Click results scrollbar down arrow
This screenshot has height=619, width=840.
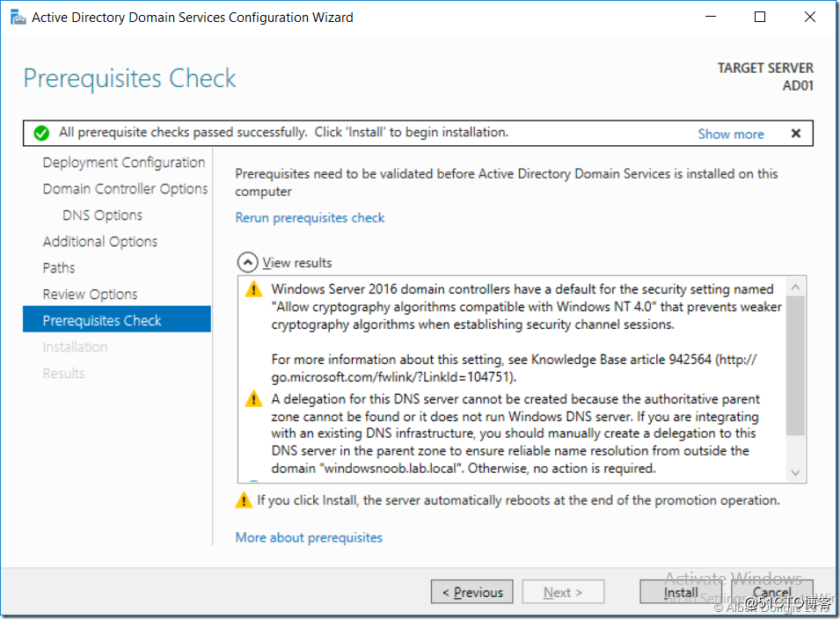tap(795, 472)
